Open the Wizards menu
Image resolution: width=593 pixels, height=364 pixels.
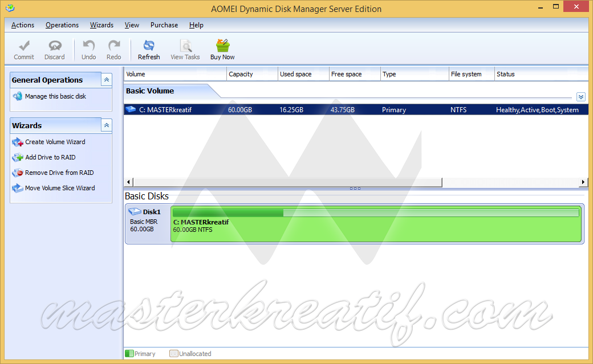point(101,25)
